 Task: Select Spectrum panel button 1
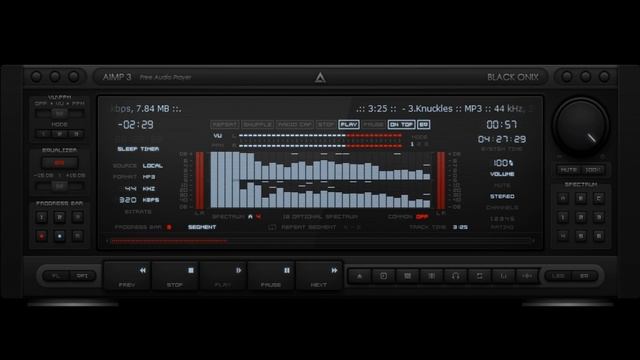point(563,217)
